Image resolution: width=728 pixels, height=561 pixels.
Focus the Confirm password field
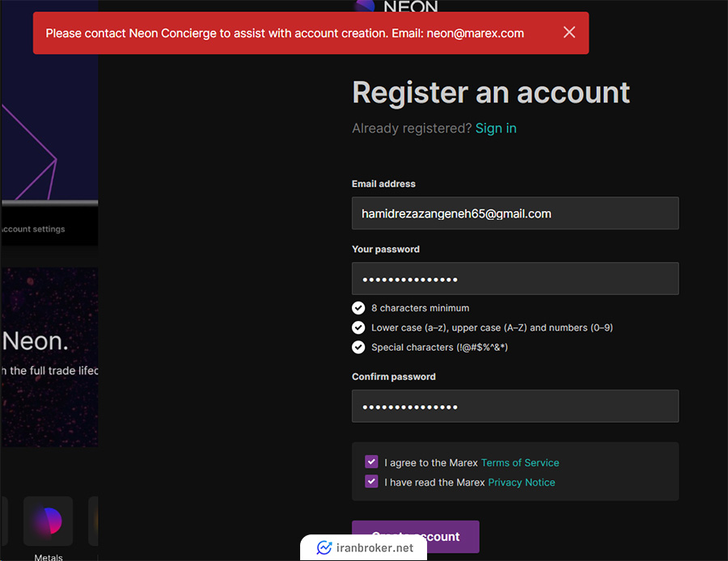click(515, 407)
